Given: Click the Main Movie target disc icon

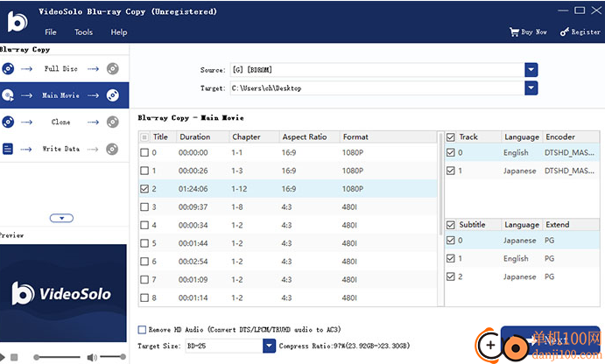Looking at the screenshot, I should click(x=113, y=95).
